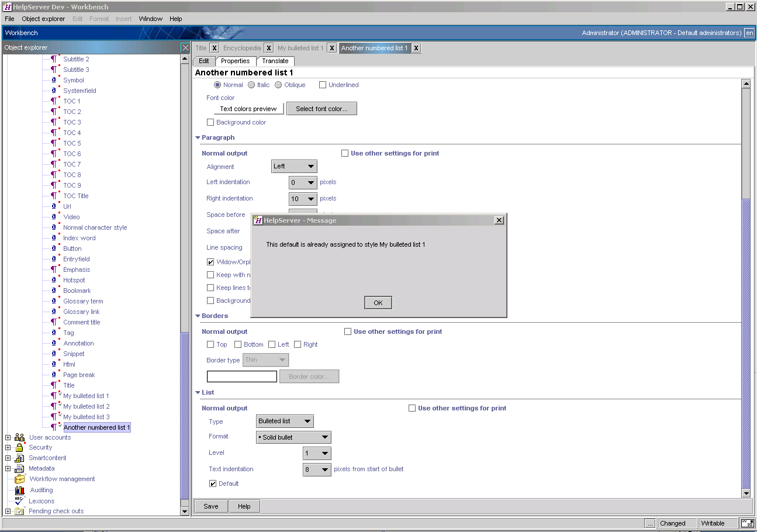The image size is (757, 532).
Task: Open the Object explorer menu
Action: (43, 18)
